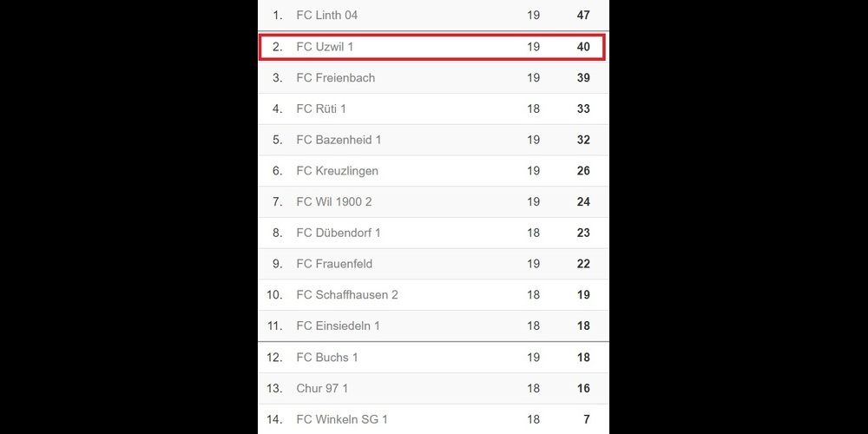
Task: Open FC Freienbach team page
Action: [x=335, y=78]
